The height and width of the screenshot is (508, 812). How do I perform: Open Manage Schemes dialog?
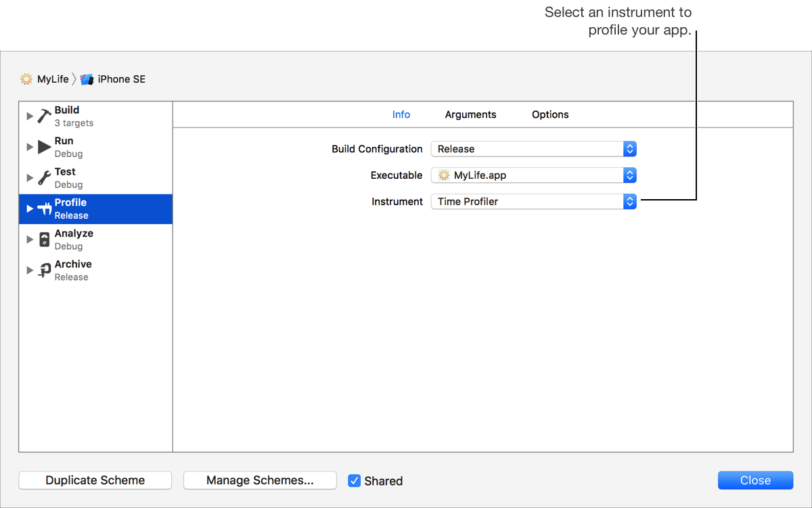[x=260, y=480]
